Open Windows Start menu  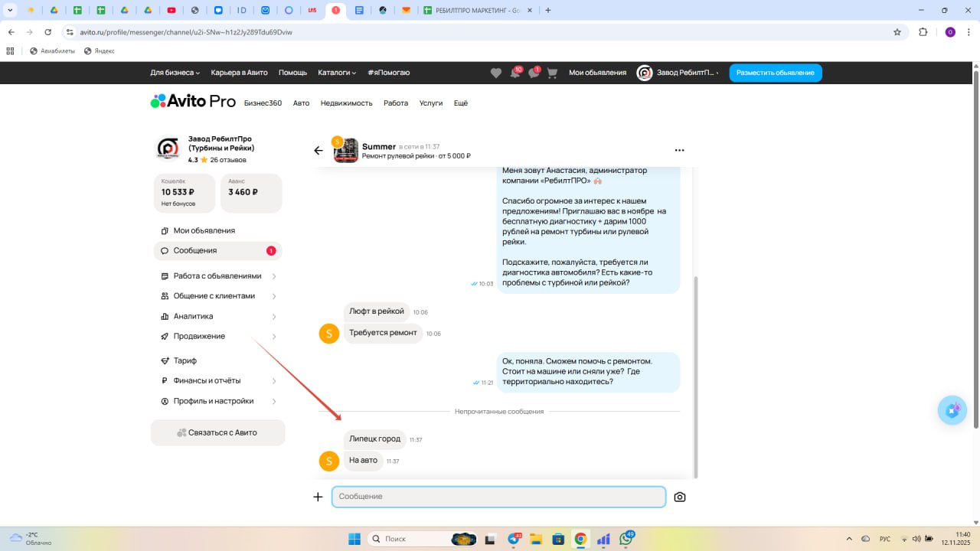tap(354, 539)
